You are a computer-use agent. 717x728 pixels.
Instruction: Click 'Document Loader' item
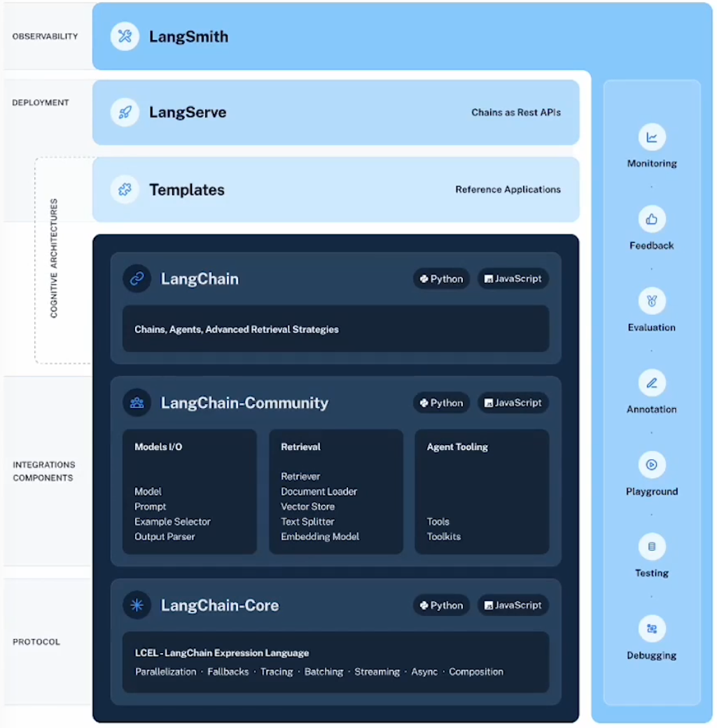[319, 491]
